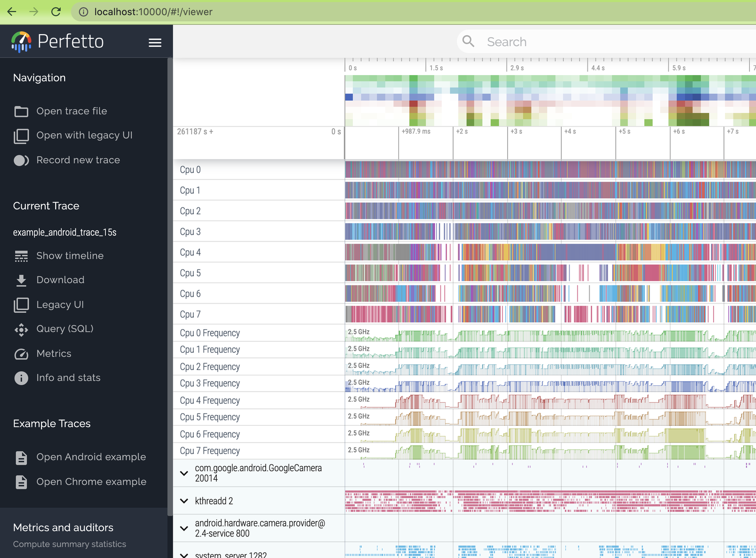This screenshot has width=756, height=558.
Task: Click the Show timeline icon
Action: [x=21, y=256]
